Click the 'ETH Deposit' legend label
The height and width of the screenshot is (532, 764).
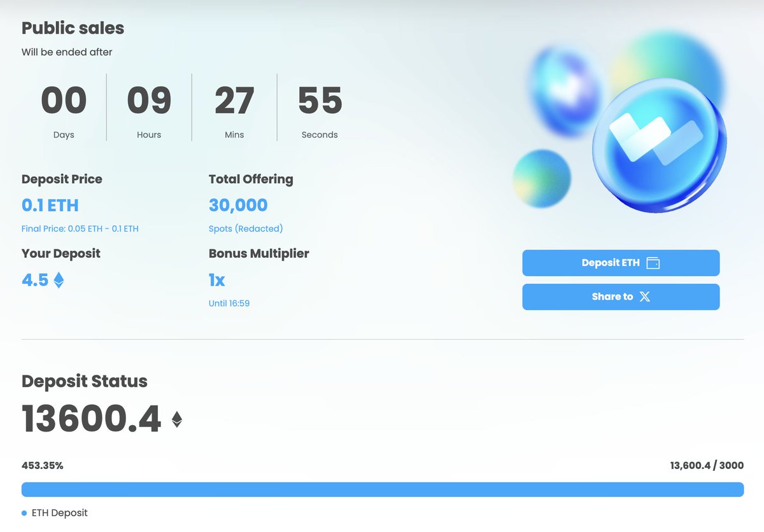point(60,513)
